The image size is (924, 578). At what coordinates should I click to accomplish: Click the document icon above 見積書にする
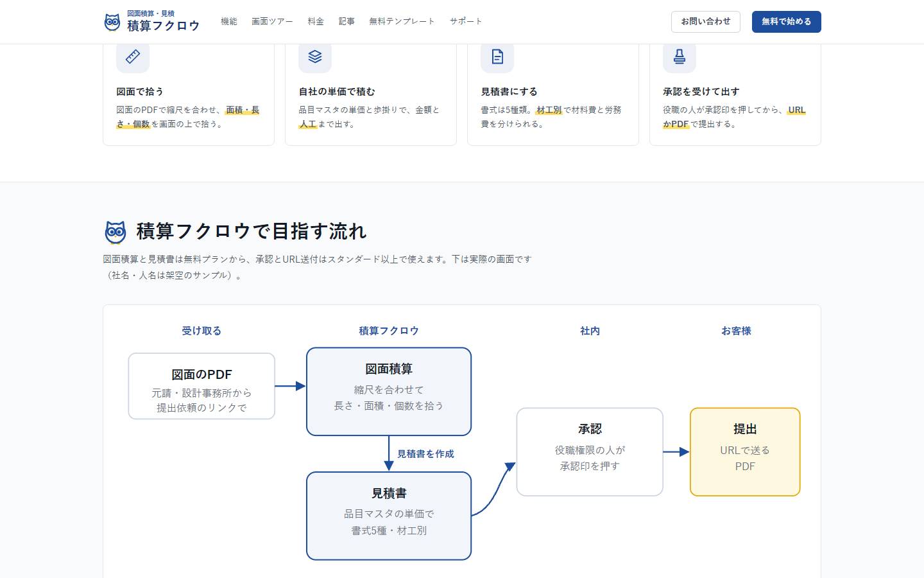tap(497, 57)
